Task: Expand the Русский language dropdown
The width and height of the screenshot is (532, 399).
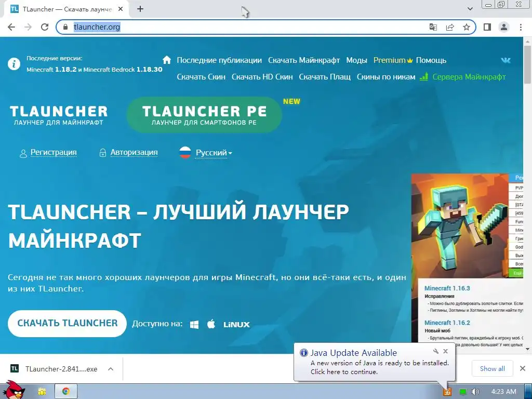Action: pyautogui.click(x=214, y=153)
